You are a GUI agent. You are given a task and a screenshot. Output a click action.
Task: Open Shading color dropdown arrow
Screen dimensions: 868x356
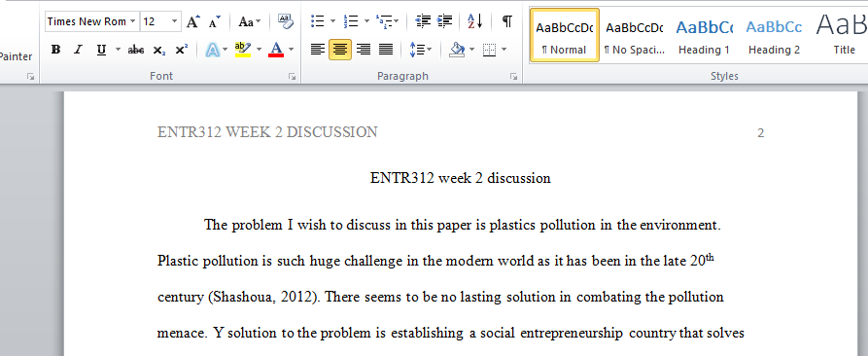(x=471, y=50)
